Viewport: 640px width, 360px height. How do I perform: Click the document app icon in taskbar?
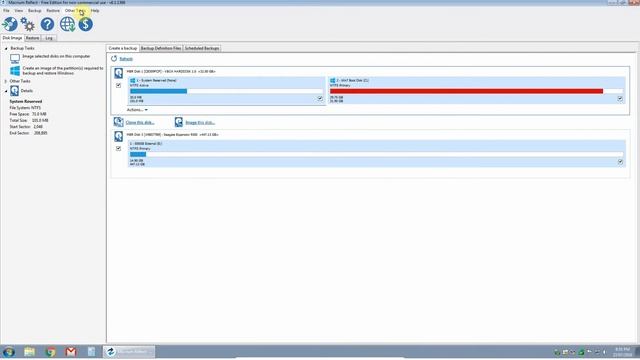91,351
